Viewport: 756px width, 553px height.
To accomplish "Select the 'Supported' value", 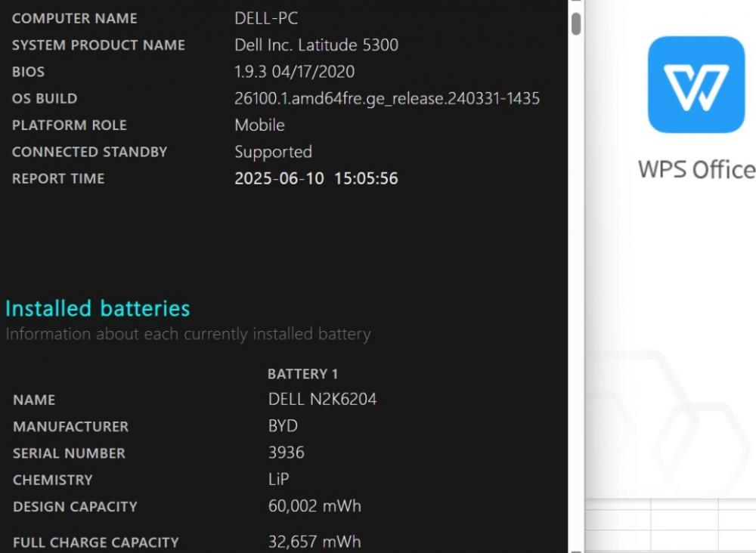I will 274,152.
